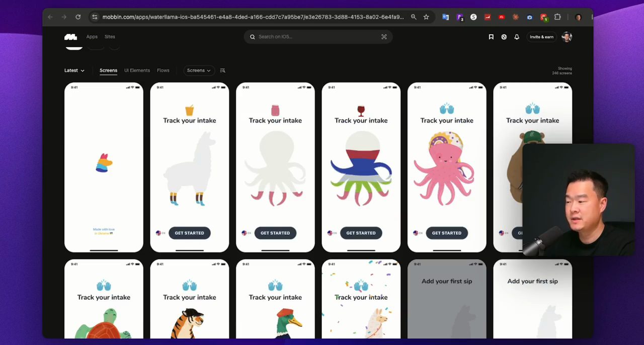Open the filter list icon next to Screens dropdown

222,70
